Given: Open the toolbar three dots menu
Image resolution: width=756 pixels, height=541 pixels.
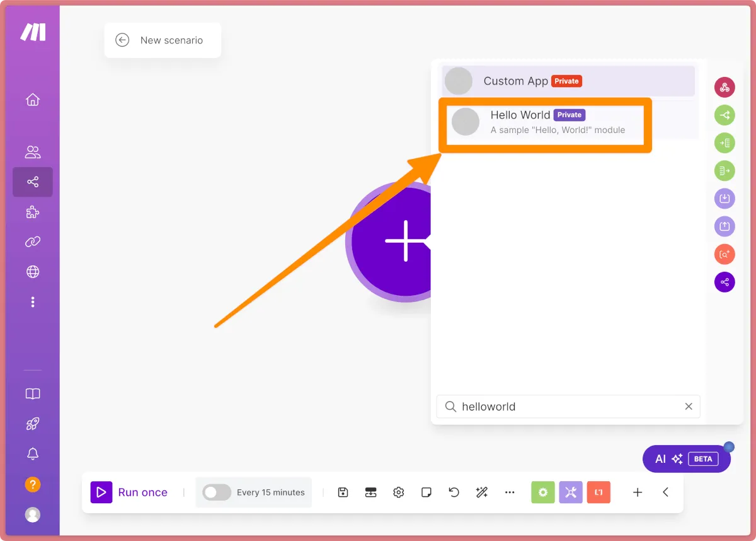Looking at the screenshot, I should (510, 492).
